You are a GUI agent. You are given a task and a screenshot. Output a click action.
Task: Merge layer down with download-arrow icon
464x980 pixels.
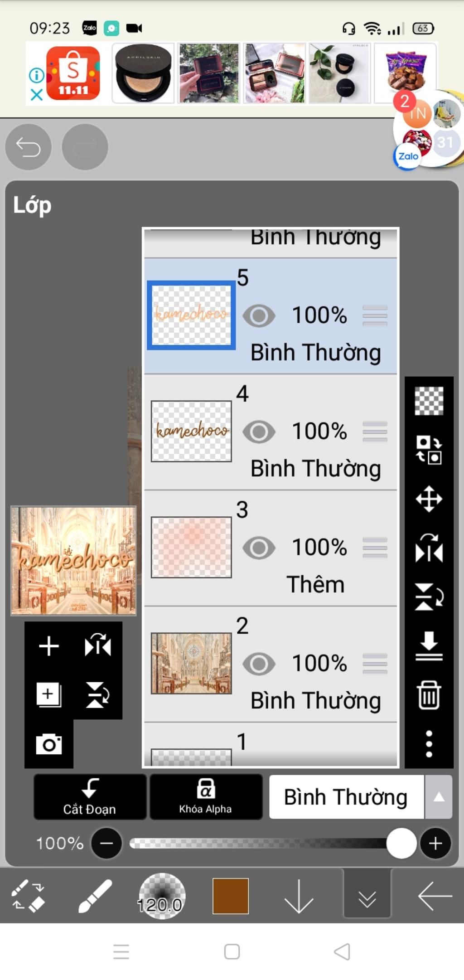(429, 645)
